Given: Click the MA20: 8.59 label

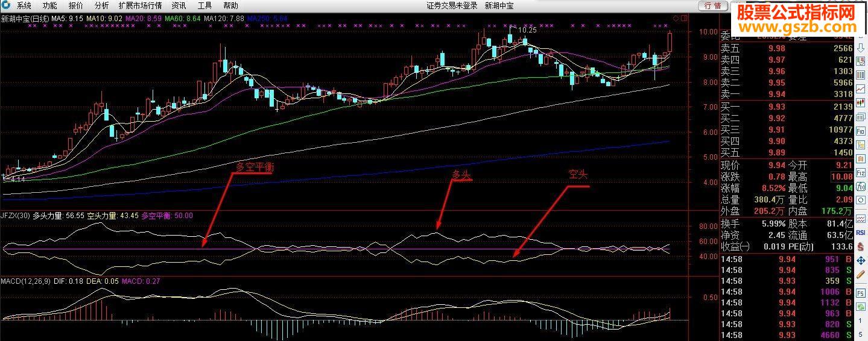Looking at the screenshot, I should pyautogui.click(x=144, y=19).
